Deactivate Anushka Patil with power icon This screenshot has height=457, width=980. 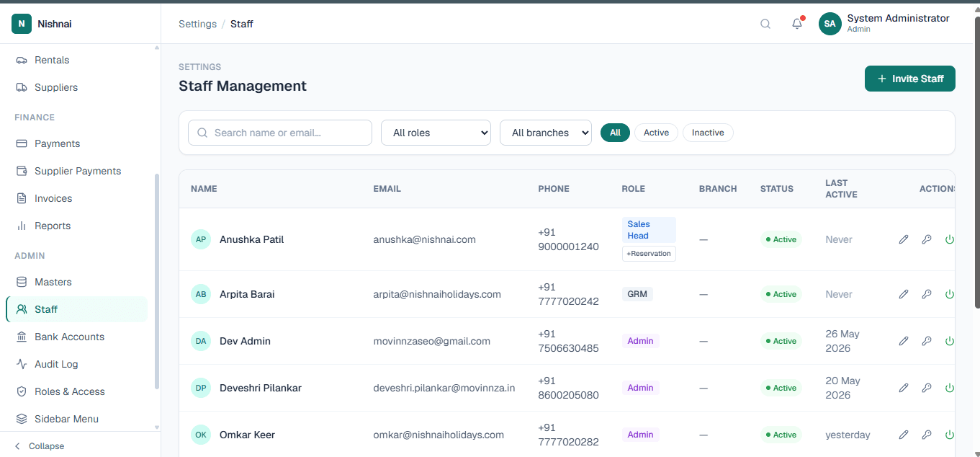tap(950, 239)
